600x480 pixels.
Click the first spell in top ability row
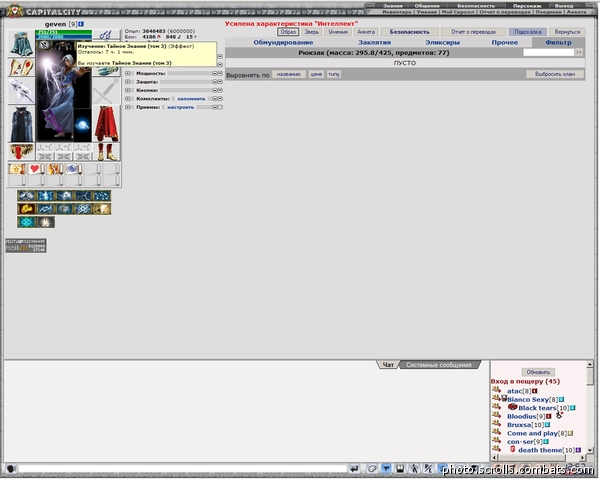point(26,196)
